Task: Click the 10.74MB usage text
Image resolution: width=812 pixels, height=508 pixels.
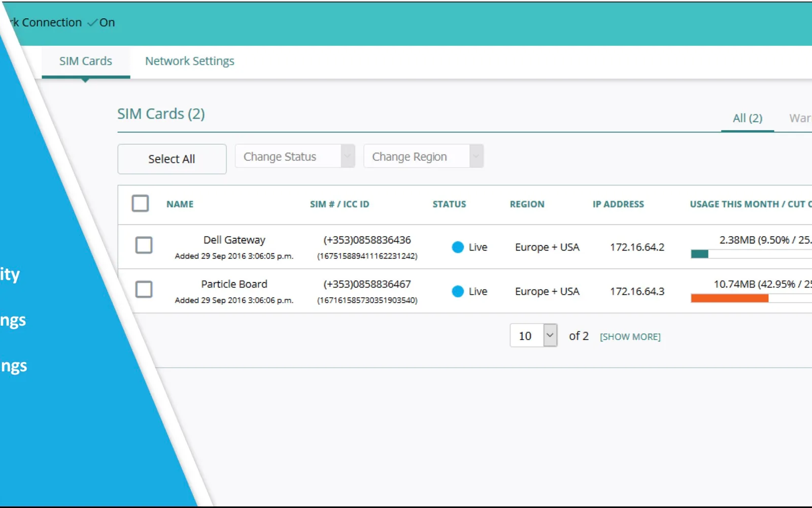Action: point(763,284)
